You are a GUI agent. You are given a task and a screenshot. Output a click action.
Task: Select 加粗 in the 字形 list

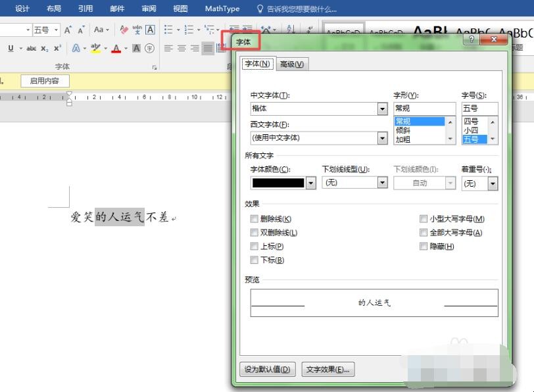click(x=403, y=139)
